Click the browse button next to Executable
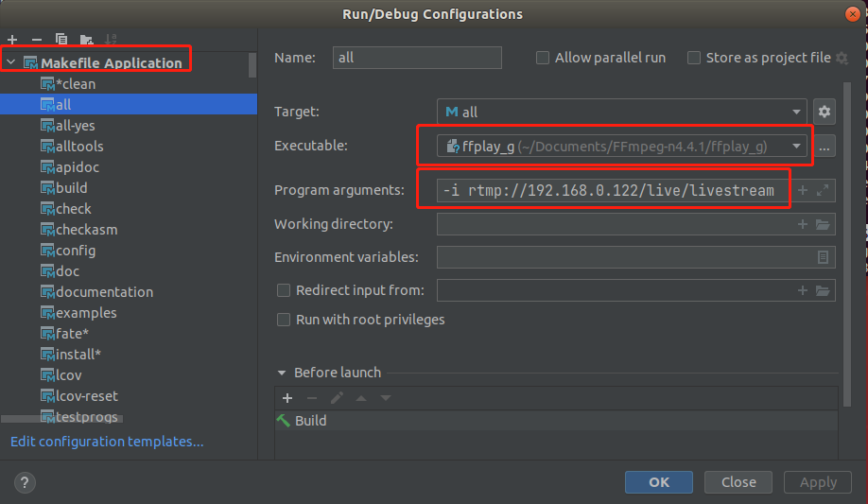This screenshot has height=504, width=868. point(825,147)
